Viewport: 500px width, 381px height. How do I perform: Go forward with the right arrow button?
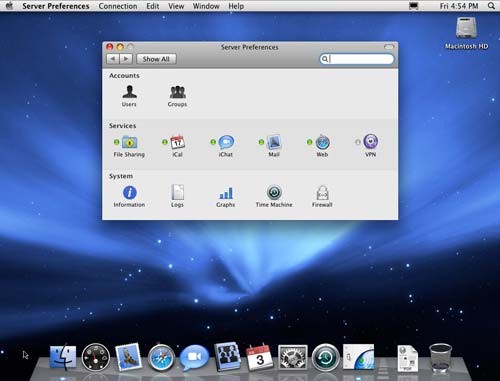click(x=126, y=59)
